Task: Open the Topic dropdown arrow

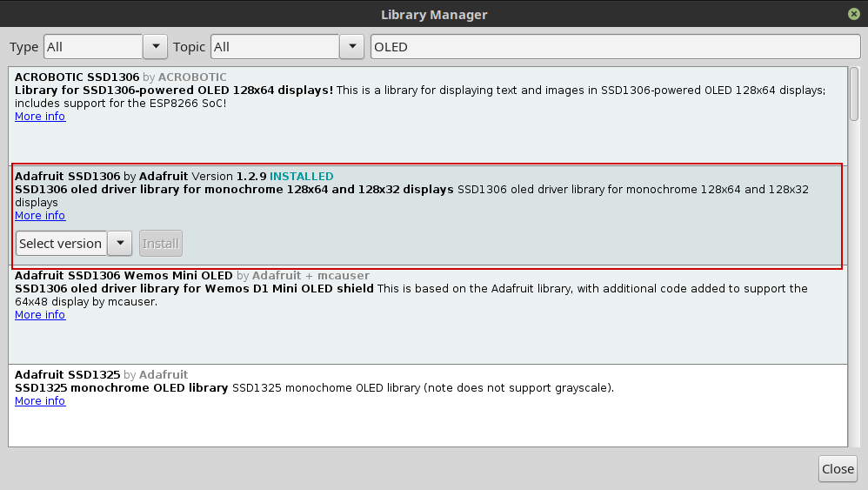Action: coord(352,46)
